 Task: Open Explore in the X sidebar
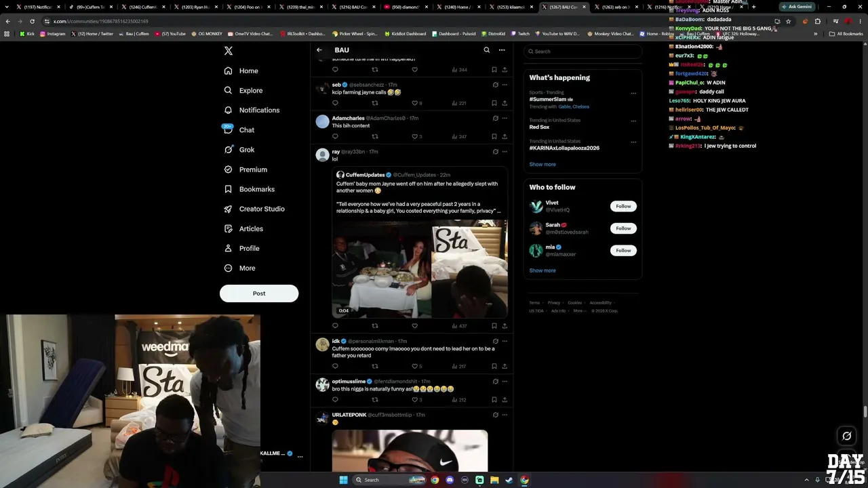point(243,90)
